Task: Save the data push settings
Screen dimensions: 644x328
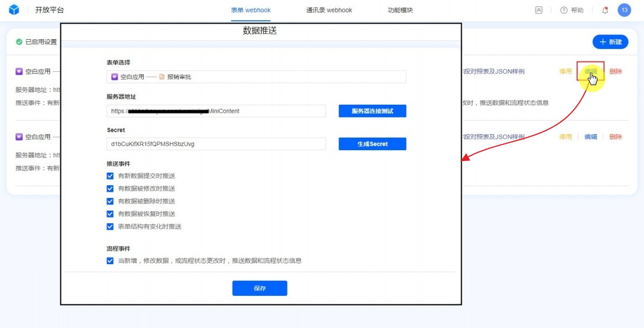Action: pos(259,288)
